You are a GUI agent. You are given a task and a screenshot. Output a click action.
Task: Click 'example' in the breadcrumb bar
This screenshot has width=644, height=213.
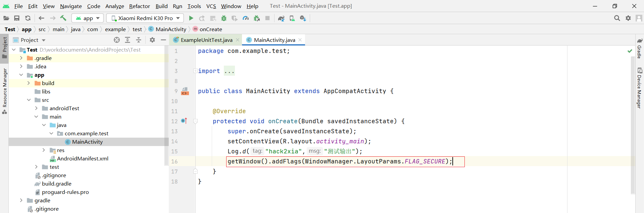coord(115,29)
